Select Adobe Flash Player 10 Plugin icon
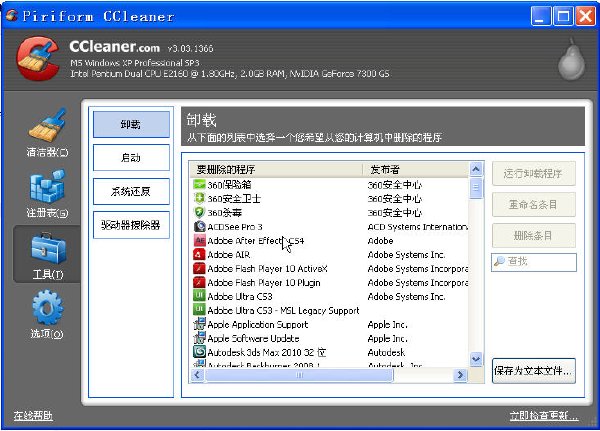The image size is (600, 431). pos(199,282)
